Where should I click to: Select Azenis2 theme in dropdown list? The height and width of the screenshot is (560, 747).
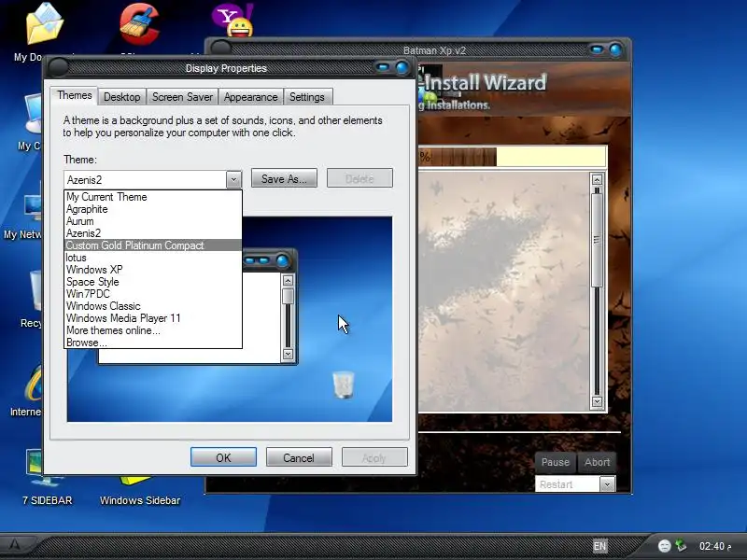coord(153,233)
